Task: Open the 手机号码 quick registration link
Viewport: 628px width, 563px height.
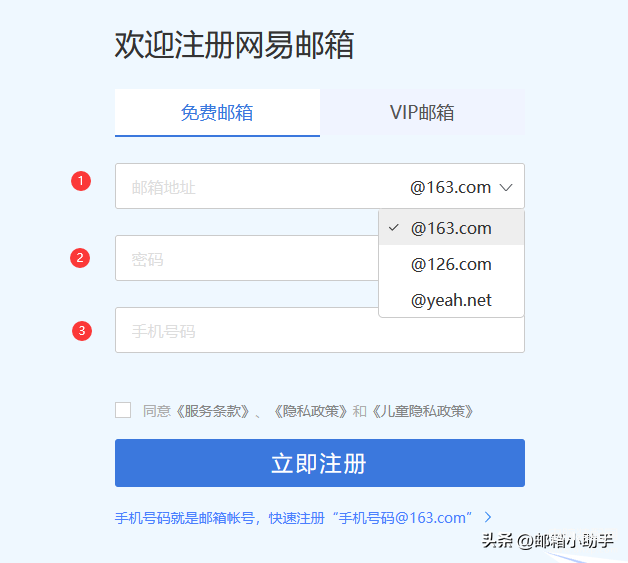Action: coord(294,518)
